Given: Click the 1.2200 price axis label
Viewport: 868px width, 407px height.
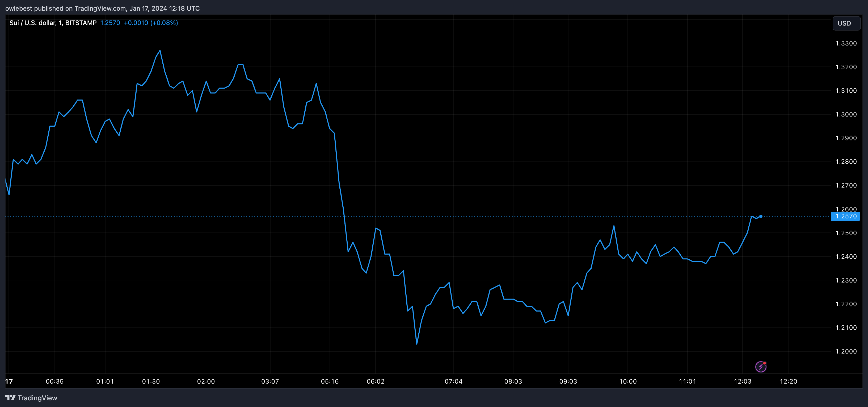Looking at the screenshot, I should click(846, 304).
